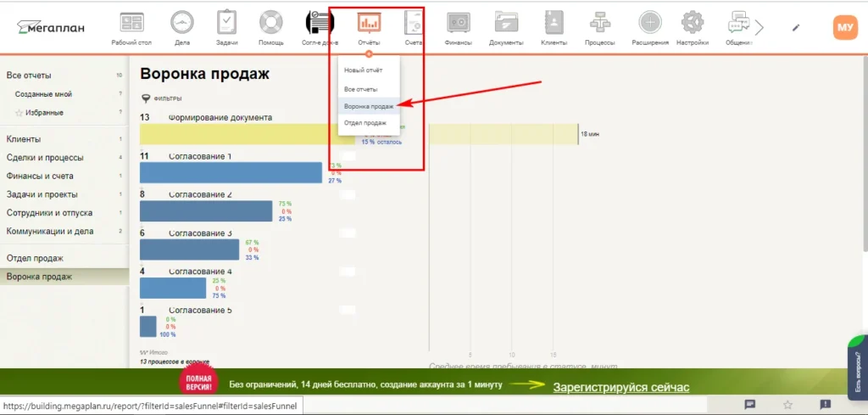
Task: Open the Расширения plus-circle icon
Action: [650, 23]
